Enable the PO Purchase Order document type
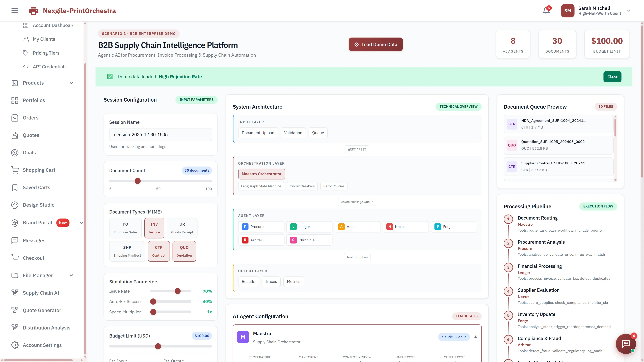This screenshot has width=644, height=362. 125,228
